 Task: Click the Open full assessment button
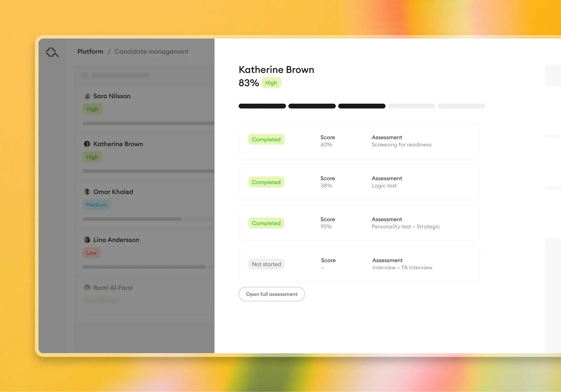click(271, 294)
